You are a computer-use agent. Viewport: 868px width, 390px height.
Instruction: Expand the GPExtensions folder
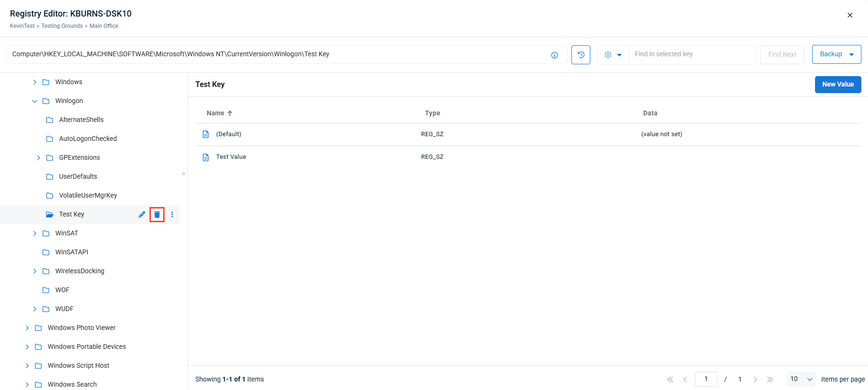pos(38,158)
